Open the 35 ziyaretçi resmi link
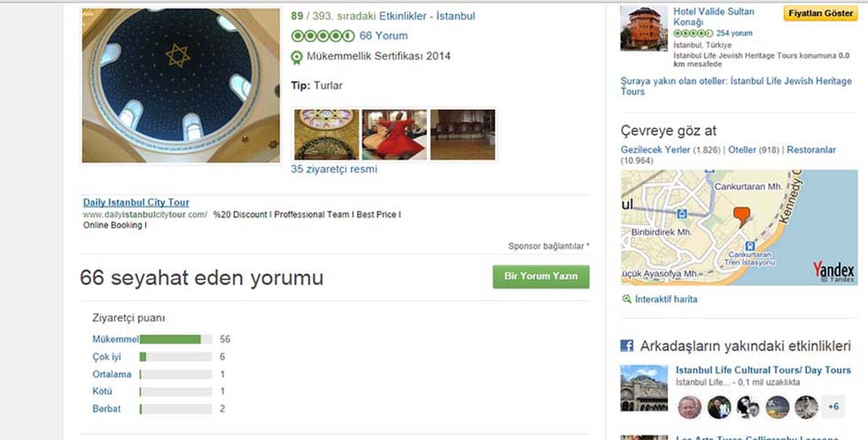This screenshot has height=440, width=868. pos(334,169)
